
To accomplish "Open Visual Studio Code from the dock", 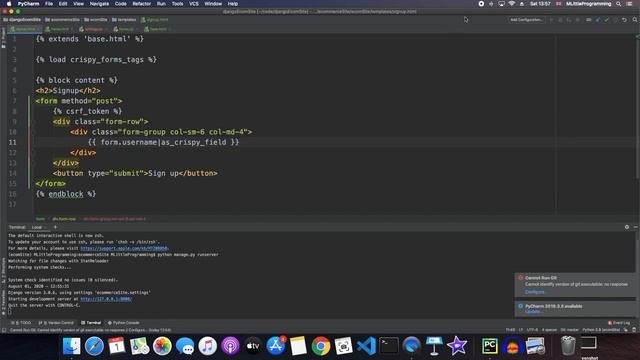I will [366, 346].
